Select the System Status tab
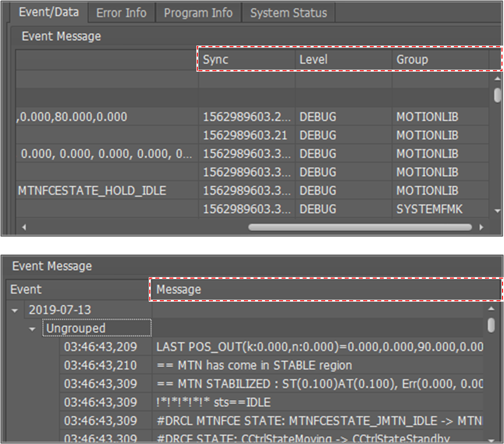 point(288,13)
